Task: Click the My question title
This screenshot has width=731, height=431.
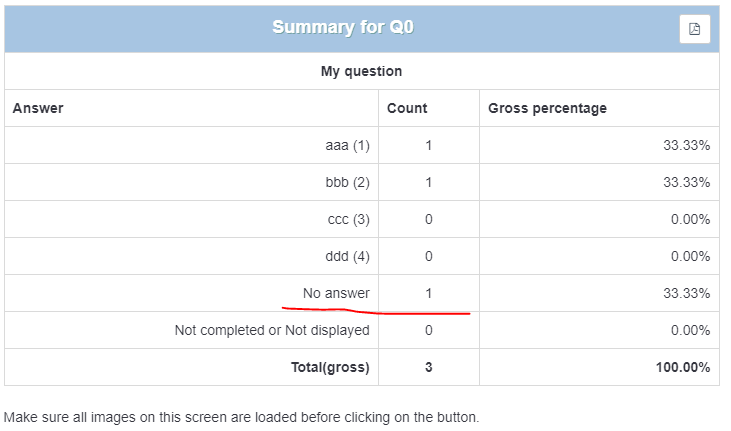Action: [361, 71]
